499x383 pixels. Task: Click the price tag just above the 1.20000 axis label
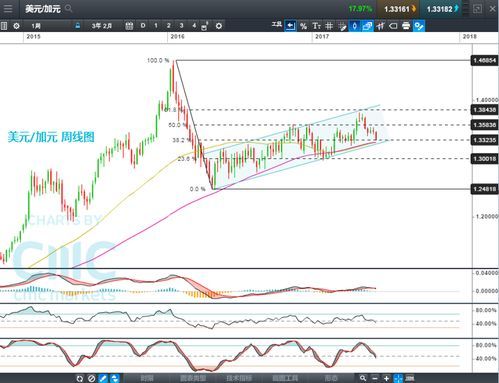[x=484, y=189]
